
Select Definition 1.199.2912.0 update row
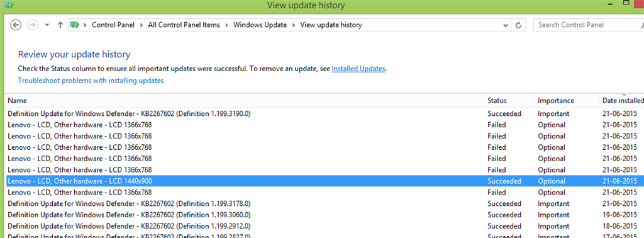[x=325, y=227]
